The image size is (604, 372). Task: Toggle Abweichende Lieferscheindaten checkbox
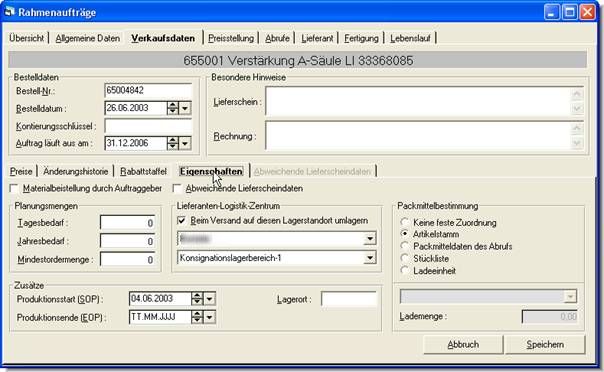[x=177, y=188]
